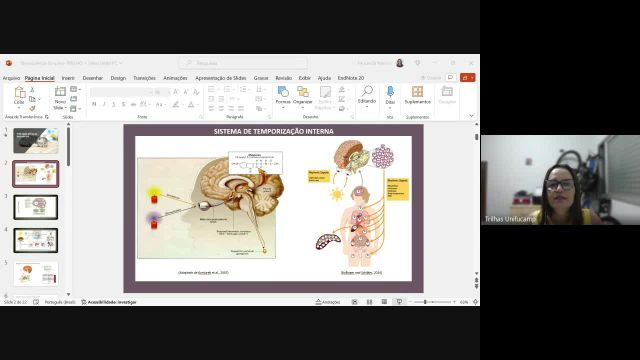Toggle italic I formatting
Screen dimensions: 640x360
[104, 104]
